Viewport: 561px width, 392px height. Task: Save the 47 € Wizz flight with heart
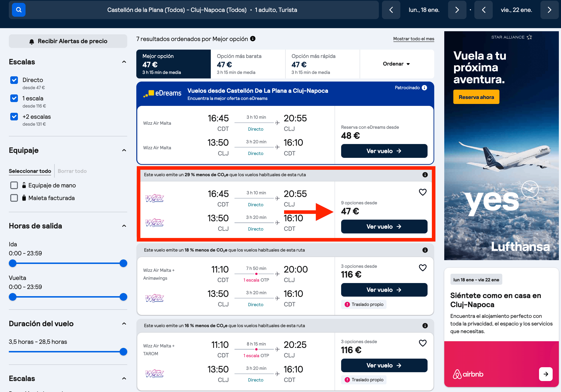pyautogui.click(x=423, y=192)
